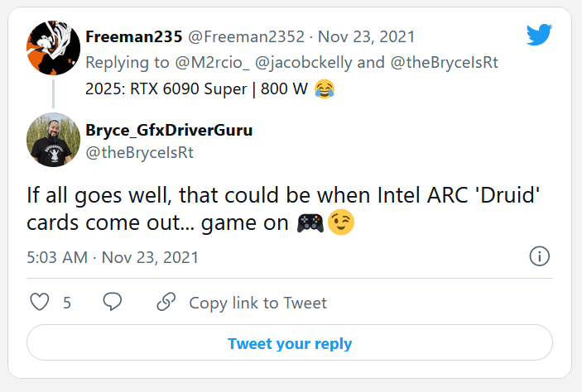Viewport: 582px width, 392px height.
Task: Click Copy link to Tweet
Action: coord(257,303)
